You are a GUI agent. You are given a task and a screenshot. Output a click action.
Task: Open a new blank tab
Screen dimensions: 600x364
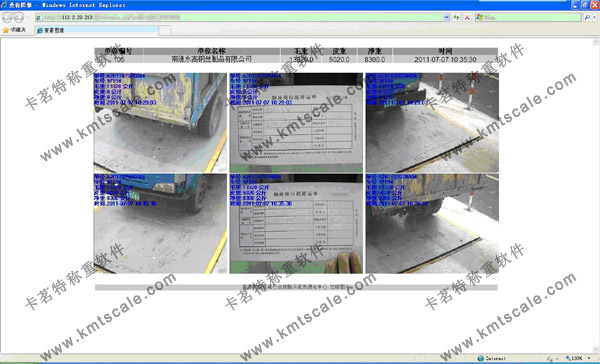[164, 30]
